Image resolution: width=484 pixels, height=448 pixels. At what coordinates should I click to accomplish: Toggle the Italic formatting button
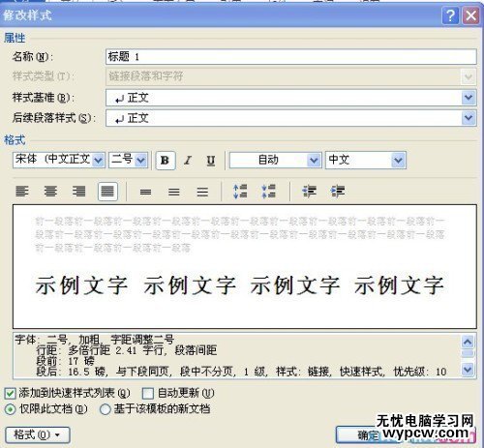[188, 161]
